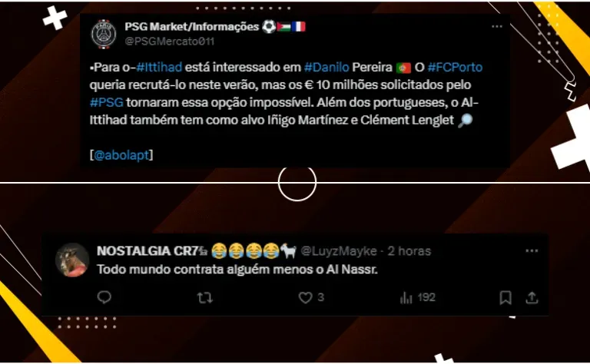Open the @LuyzMayke handle
This screenshot has height=364, width=590.
(339, 251)
